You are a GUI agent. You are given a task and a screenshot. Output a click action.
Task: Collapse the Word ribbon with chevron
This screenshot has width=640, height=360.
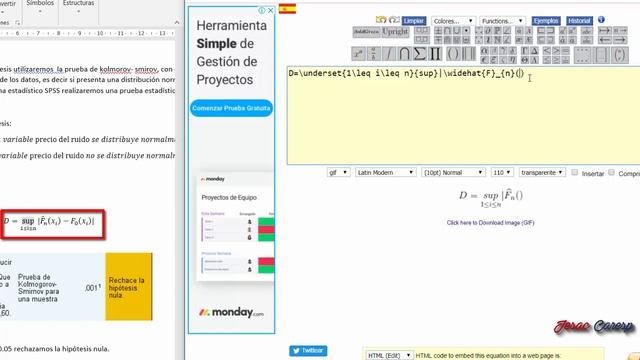pyautogui.click(x=176, y=22)
